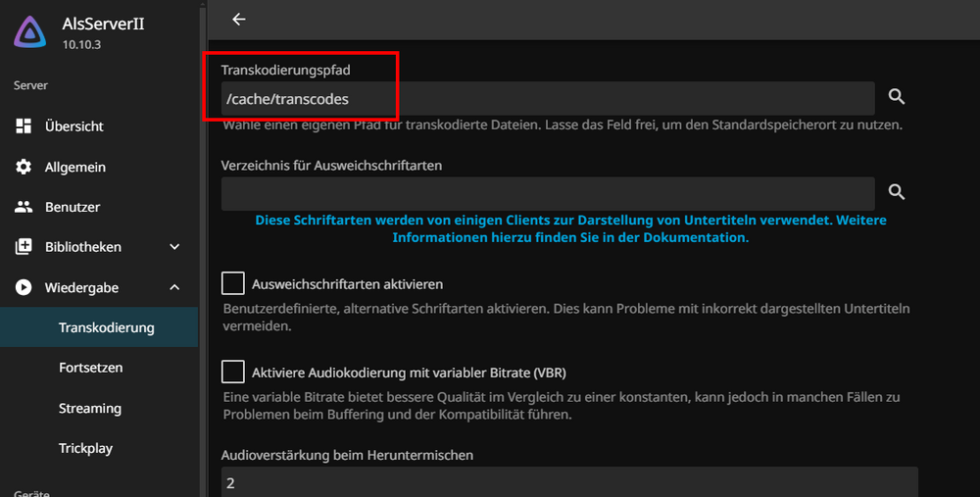The width and height of the screenshot is (980, 497).
Task: Click the Verzeichnis für Ausweichschriftarten input field
Action: click(548, 194)
